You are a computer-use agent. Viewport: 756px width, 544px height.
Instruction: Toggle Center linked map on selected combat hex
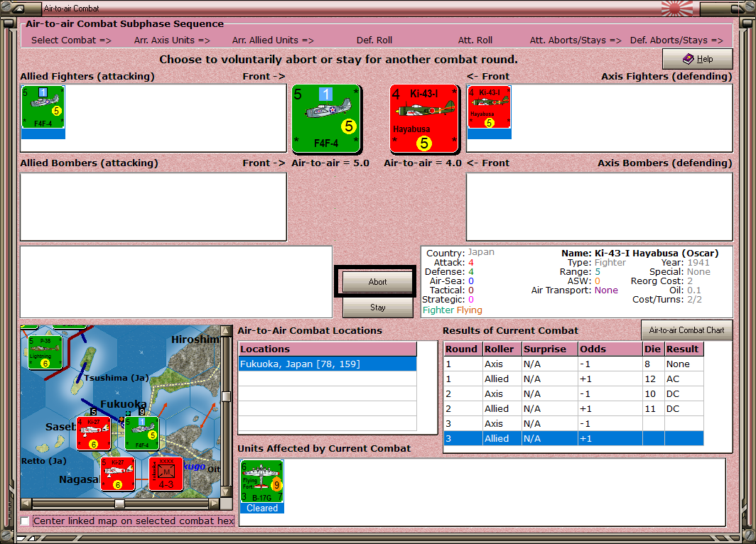(x=25, y=521)
